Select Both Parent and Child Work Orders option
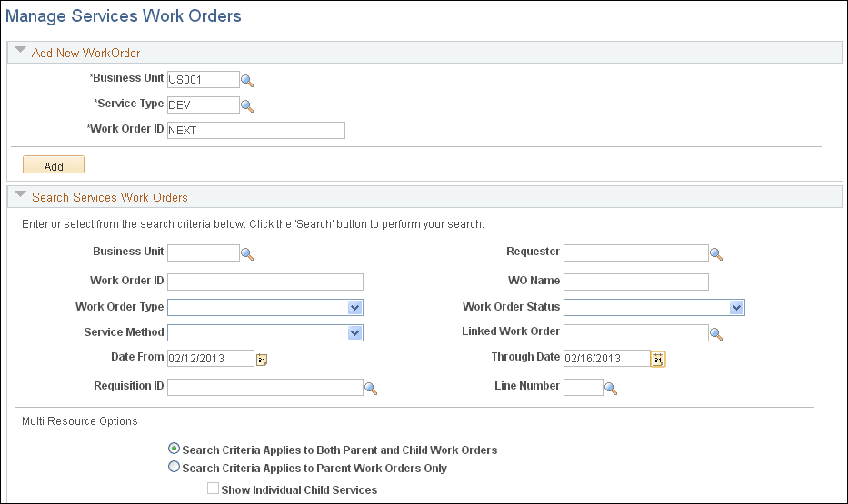This screenshot has height=504, width=848. [174, 449]
